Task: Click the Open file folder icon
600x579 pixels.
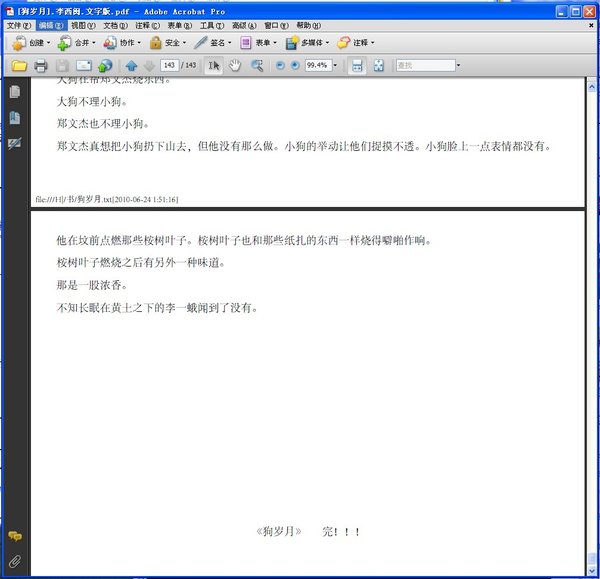Action: 18,66
